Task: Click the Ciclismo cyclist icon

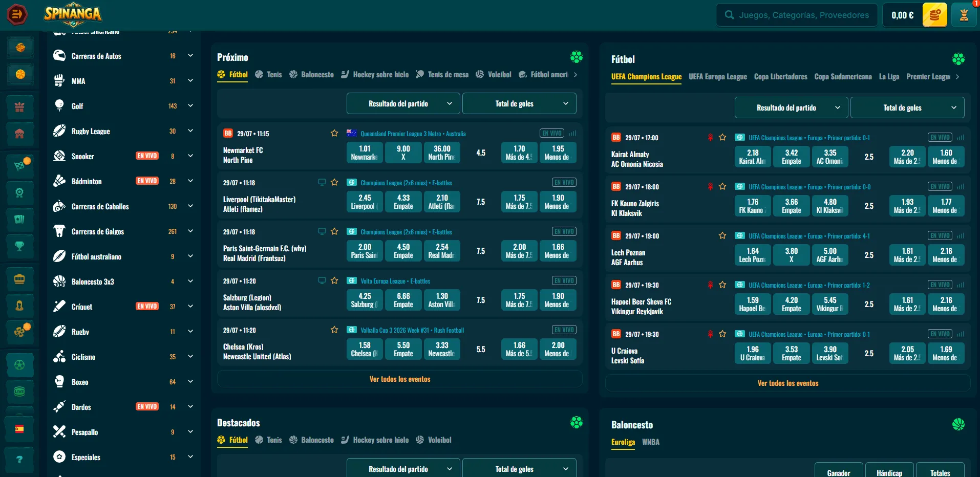Action: pos(59,356)
